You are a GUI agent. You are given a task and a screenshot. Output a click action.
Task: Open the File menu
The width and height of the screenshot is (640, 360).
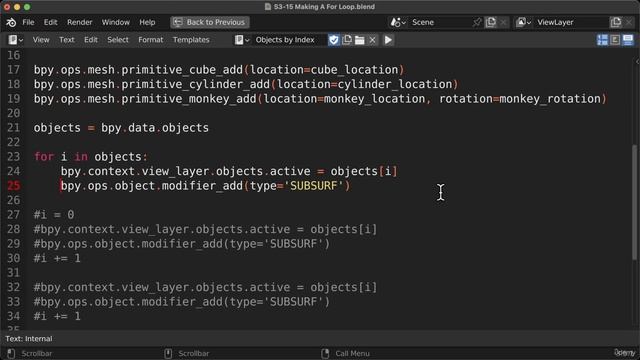click(x=28, y=22)
